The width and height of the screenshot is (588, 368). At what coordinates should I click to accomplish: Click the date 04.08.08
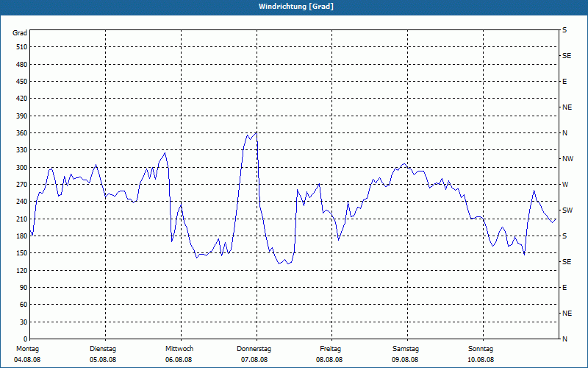(x=27, y=360)
